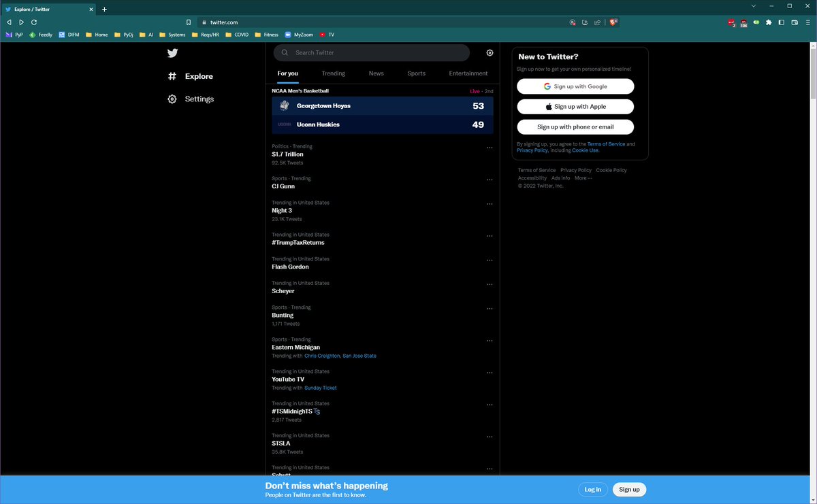Open the browser hamburger menu
The height and width of the screenshot is (504, 817).
click(x=807, y=22)
